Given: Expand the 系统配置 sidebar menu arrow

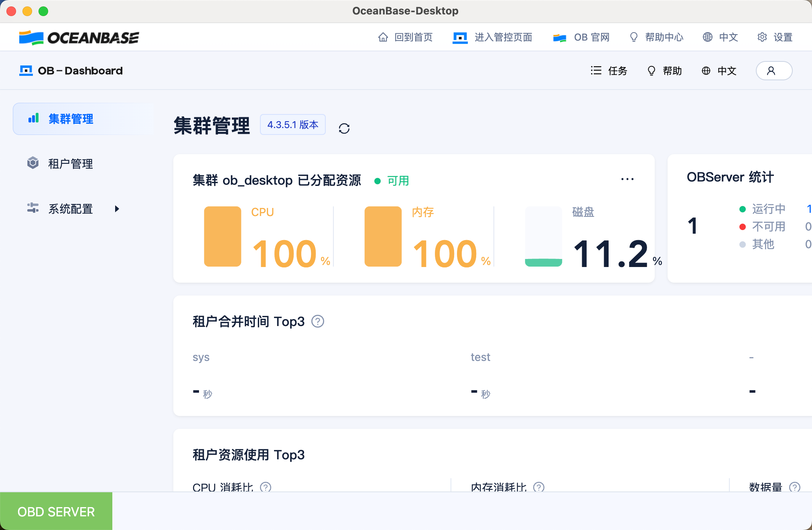Looking at the screenshot, I should tap(117, 209).
